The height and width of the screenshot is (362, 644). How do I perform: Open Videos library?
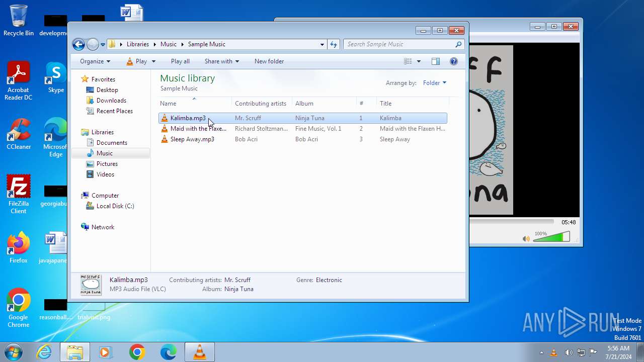pyautogui.click(x=105, y=174)
